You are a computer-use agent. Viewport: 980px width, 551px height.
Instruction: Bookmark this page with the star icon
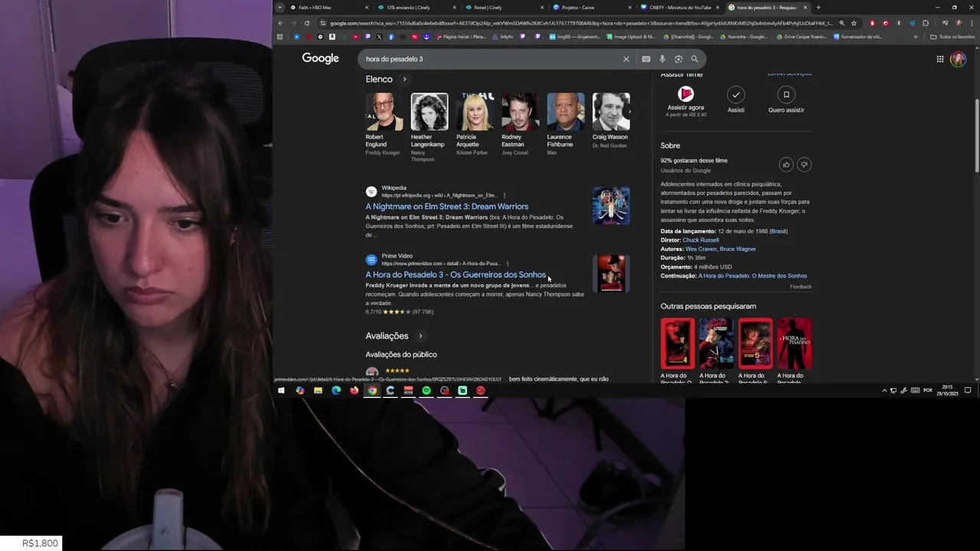coord(854,23)
